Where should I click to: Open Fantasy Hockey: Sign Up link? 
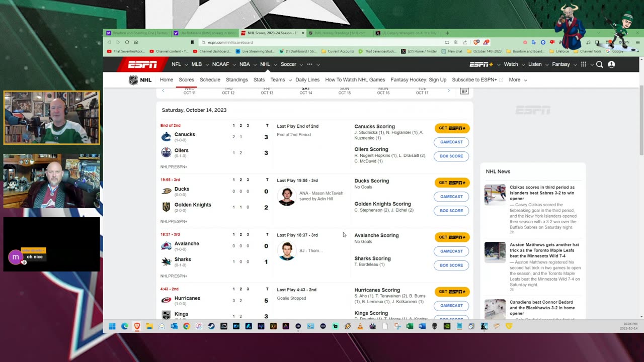tap(418, 80)
